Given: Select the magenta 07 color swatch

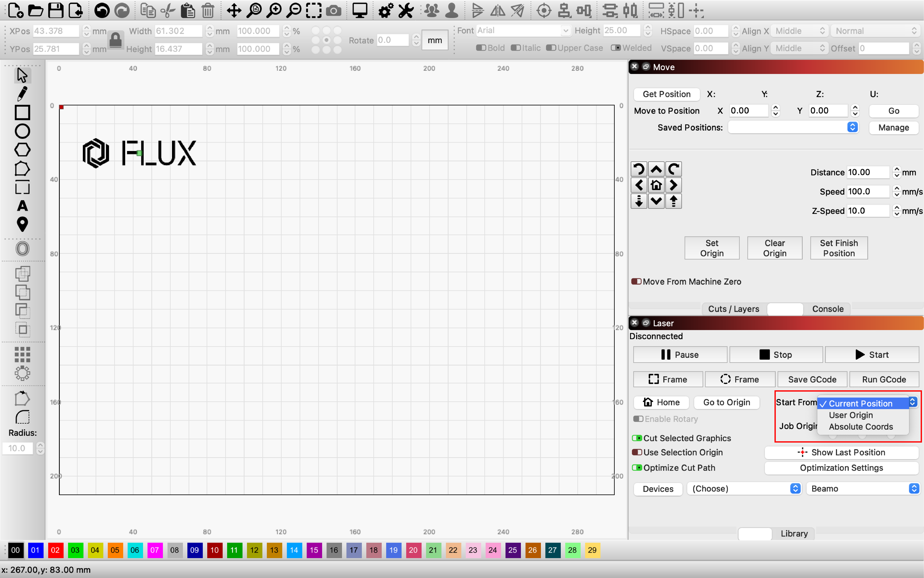Looking at the screenshot, I should (x=155, y=550).
